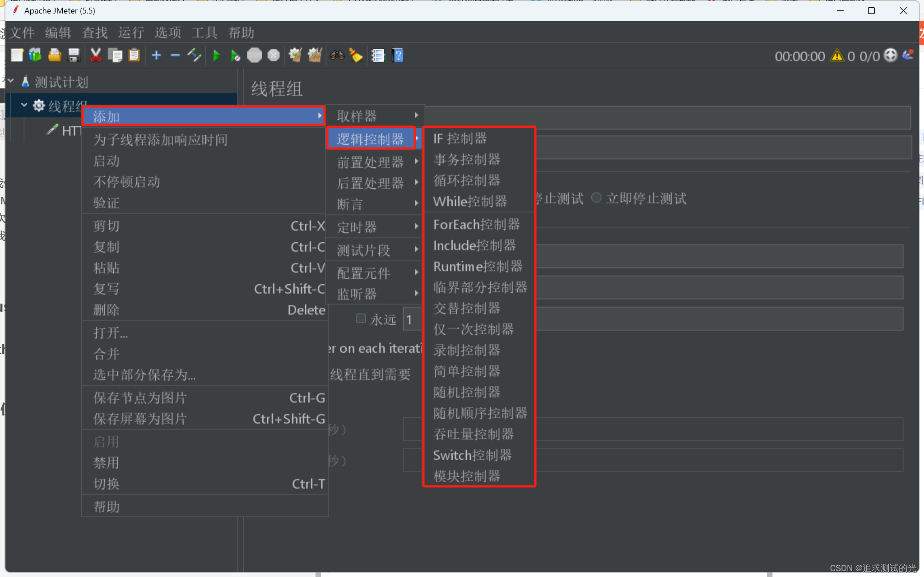Start the test with green play icon
The image size is (924, 577).
217,55
